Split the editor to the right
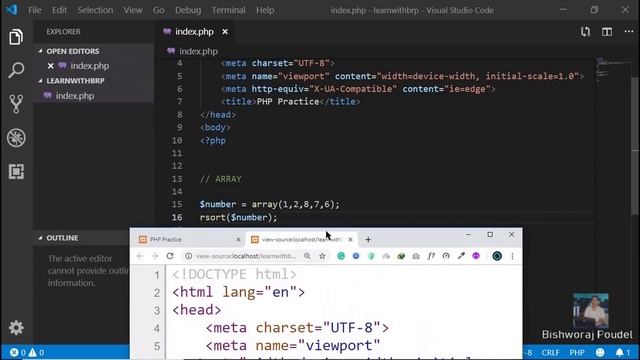640x360 pixels. (x=607, y=32)
